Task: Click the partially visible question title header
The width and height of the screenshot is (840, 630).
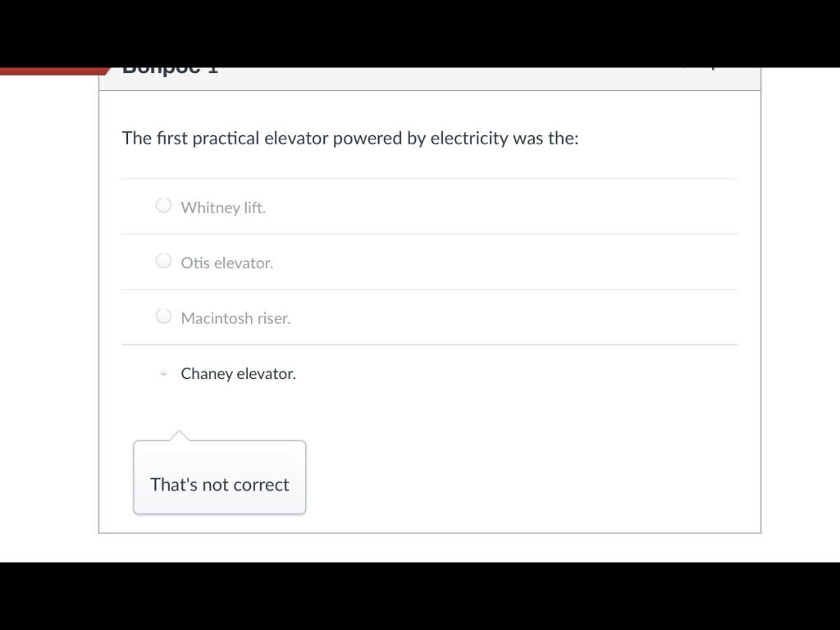Action: (170, 71)
